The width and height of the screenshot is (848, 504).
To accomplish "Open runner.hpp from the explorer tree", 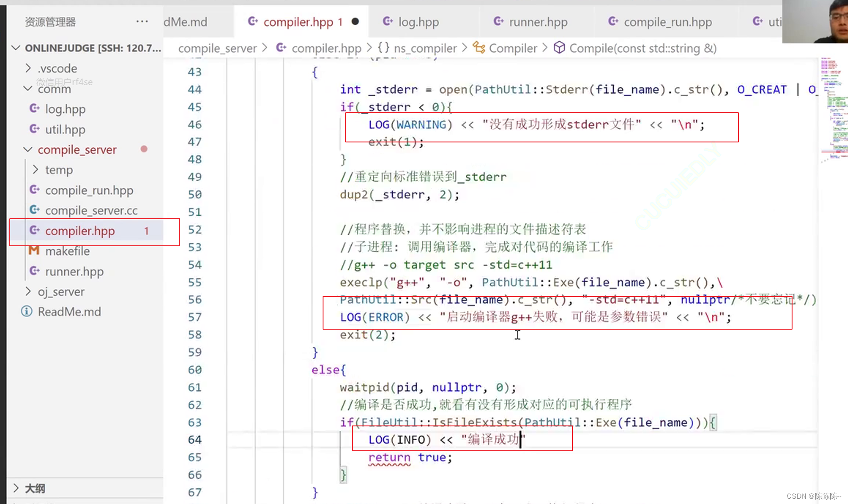I will click(74, 272).
